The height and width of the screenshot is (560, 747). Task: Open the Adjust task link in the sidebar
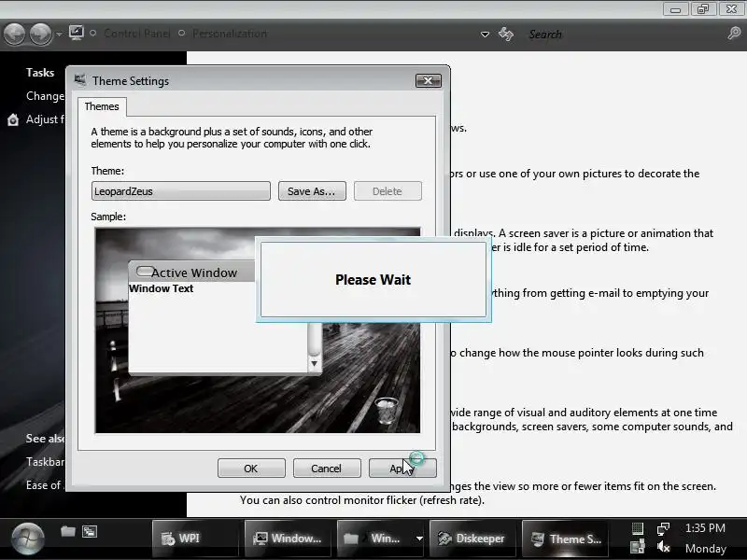tap(45, 119)
